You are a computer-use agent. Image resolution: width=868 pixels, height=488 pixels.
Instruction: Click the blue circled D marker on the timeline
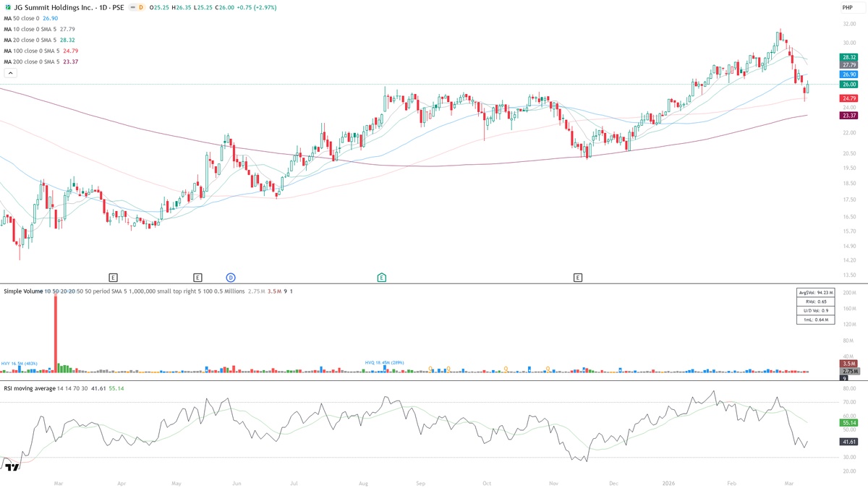[230, 277]
